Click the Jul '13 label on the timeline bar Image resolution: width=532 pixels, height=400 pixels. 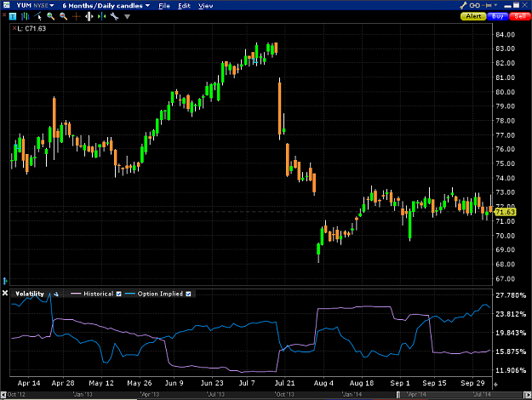216,395
